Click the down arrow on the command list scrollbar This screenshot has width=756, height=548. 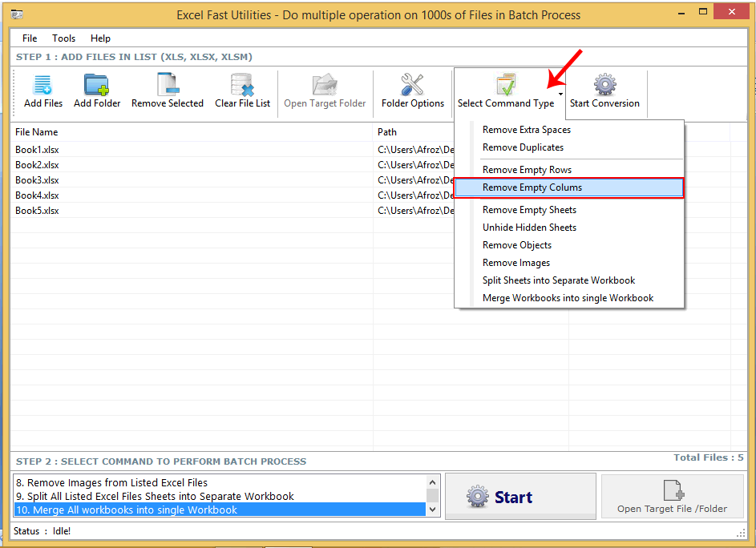pos(433,506)
